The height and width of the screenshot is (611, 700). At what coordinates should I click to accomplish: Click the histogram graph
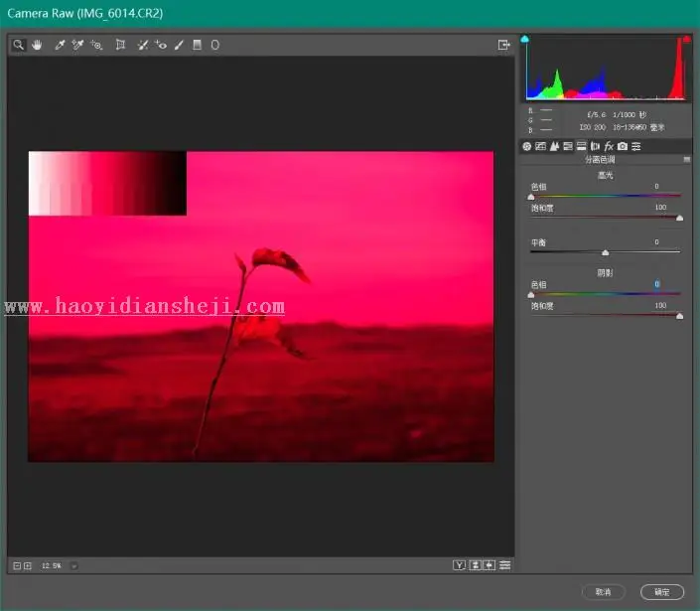tap(606, 69)
